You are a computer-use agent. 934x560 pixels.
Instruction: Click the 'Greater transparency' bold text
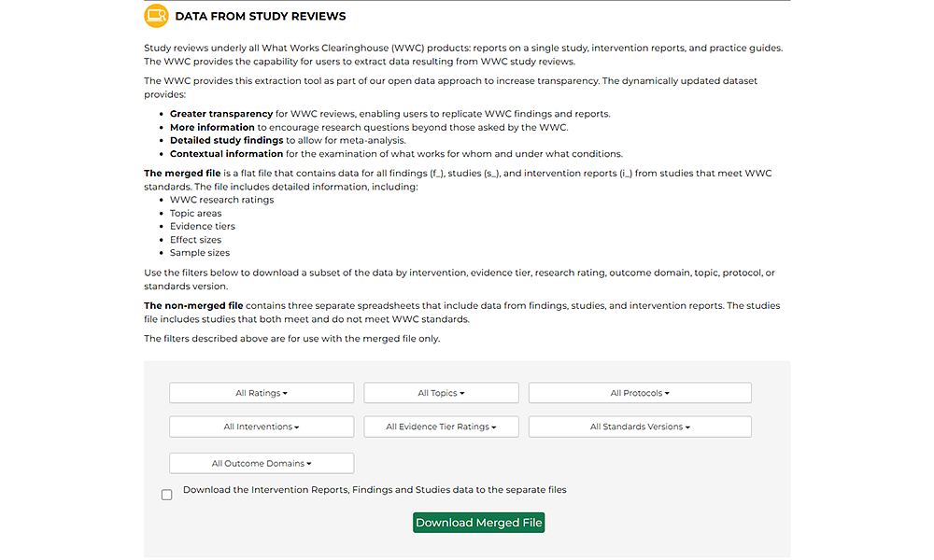tap(221, 114)
